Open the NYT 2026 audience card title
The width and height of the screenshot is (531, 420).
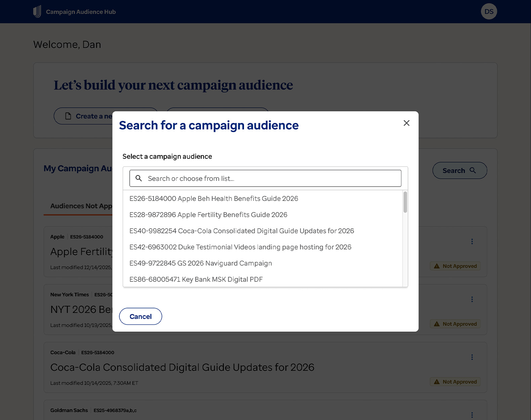[81, 309]
